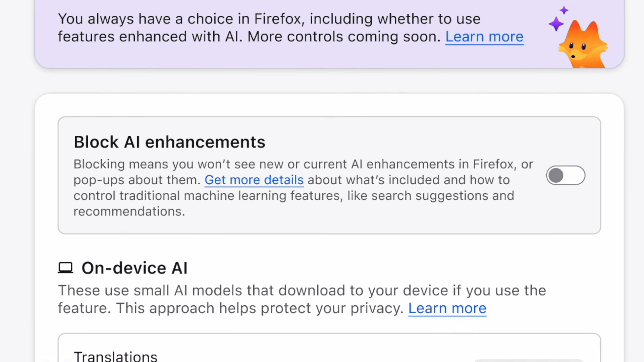This screenshot has width=644, height=362.
Task: Click 'This approach helps protect your privacy' text
Action: tap(260, 308)
